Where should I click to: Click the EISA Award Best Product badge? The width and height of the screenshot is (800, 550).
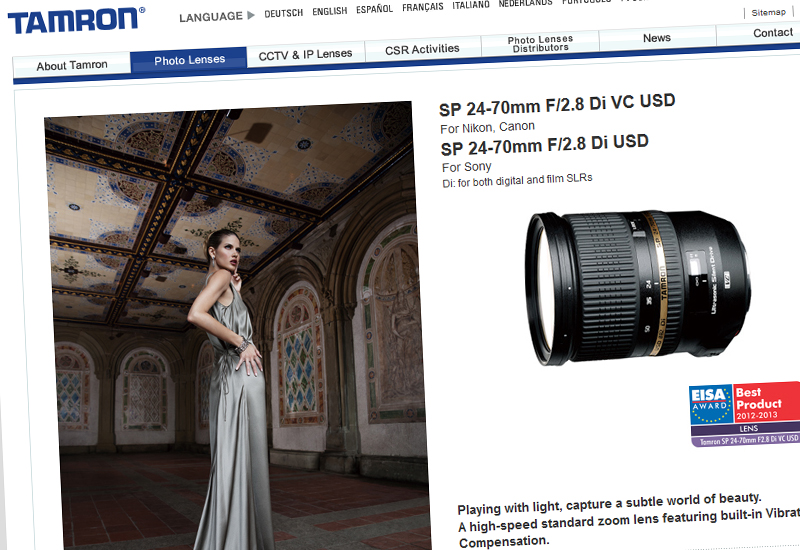pyautogui.click(x=743, y=413)
